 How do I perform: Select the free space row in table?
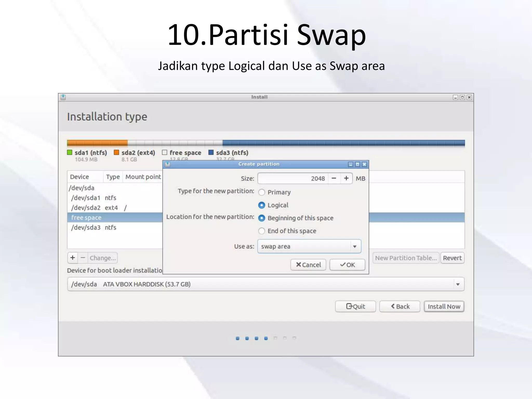(x=115, y=217)
